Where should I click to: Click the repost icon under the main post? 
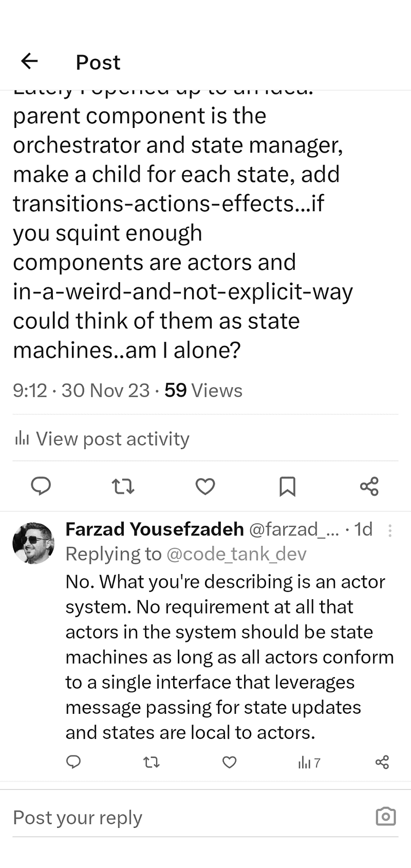[123, 486]
